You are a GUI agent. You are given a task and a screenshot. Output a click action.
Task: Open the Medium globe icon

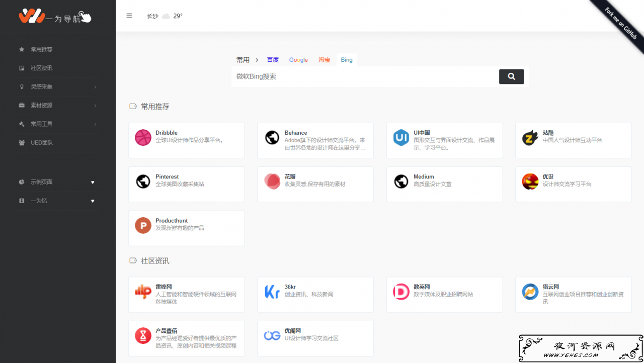(401, 181)
